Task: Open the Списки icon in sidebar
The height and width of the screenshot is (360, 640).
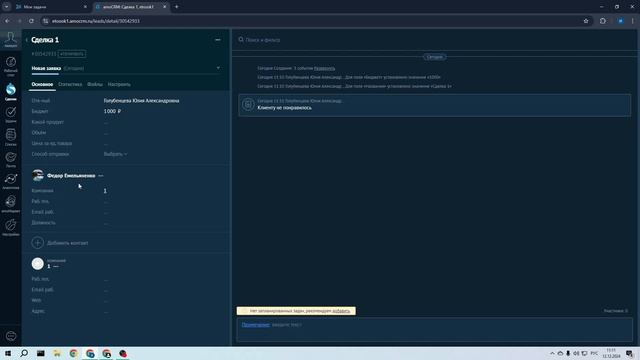Action: [x=11, y=135]
